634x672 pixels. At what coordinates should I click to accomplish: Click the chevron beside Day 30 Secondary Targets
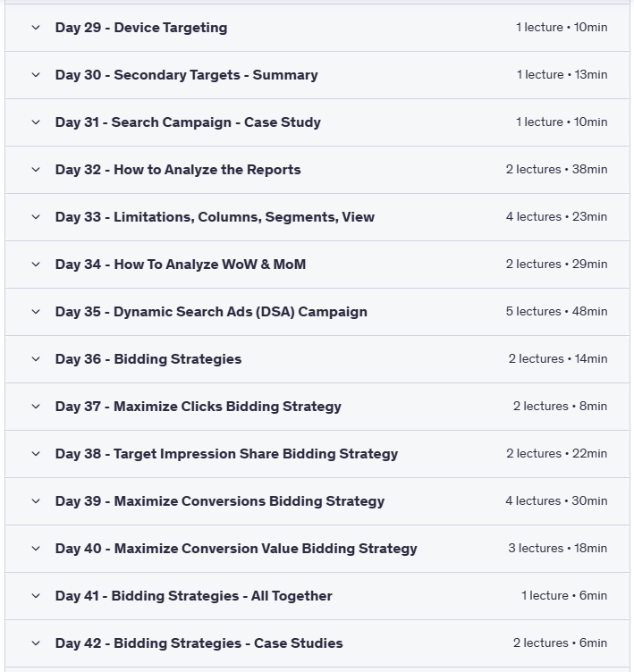tap(36, 75)
